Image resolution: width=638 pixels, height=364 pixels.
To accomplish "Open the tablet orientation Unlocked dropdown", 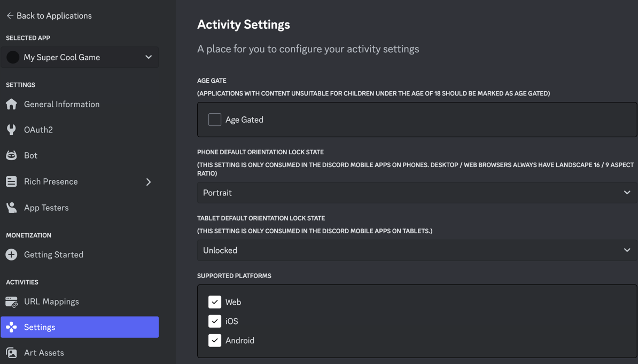I will click(x=417, y=250).
